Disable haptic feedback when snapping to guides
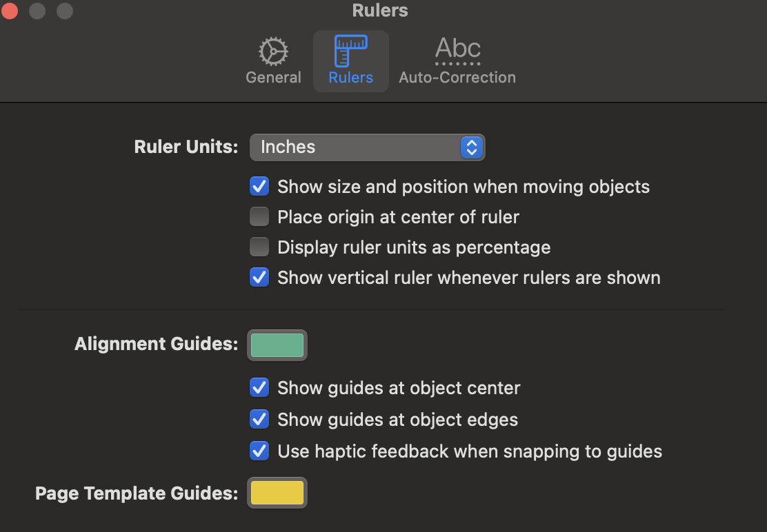This screenshot has width=767, height=532. (259, 451)
